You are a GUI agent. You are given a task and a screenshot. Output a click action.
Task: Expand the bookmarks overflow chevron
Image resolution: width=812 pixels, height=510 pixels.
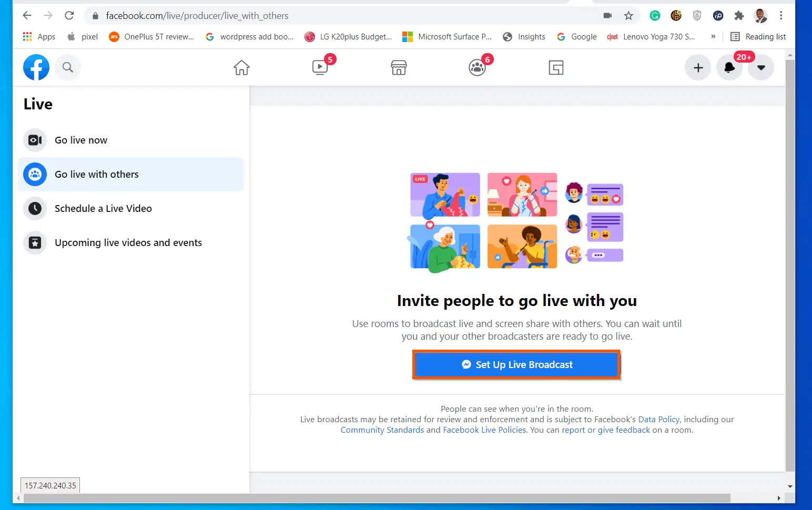pos(713,37)
